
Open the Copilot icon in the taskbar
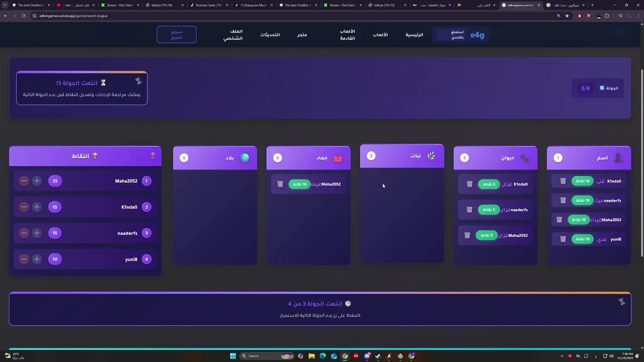tap(300, 356)
